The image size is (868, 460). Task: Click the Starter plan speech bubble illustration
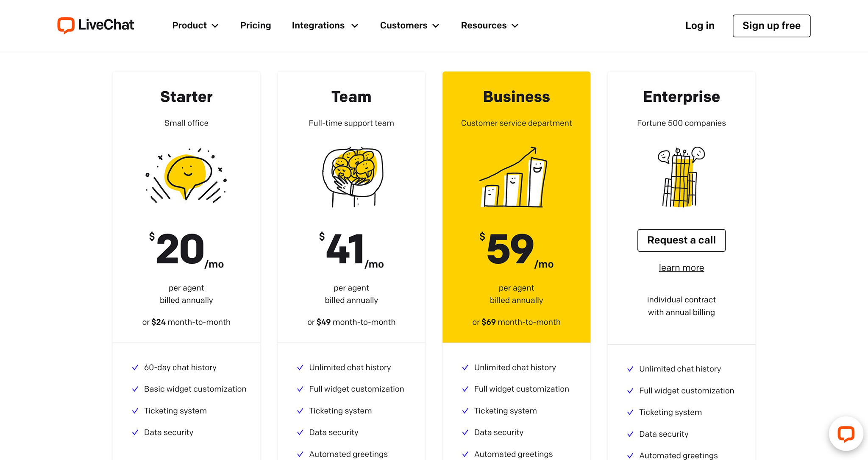pyautogui.click(x=186, y=176)
